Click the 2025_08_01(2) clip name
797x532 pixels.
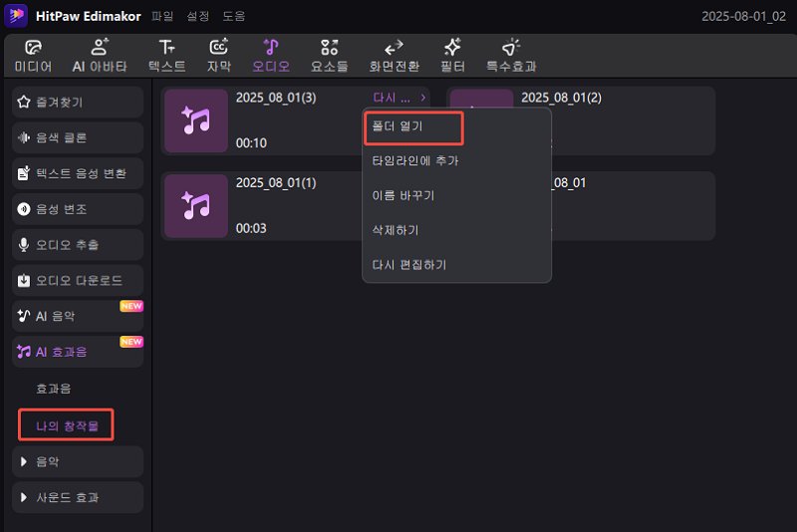click(x=561, y=98)
